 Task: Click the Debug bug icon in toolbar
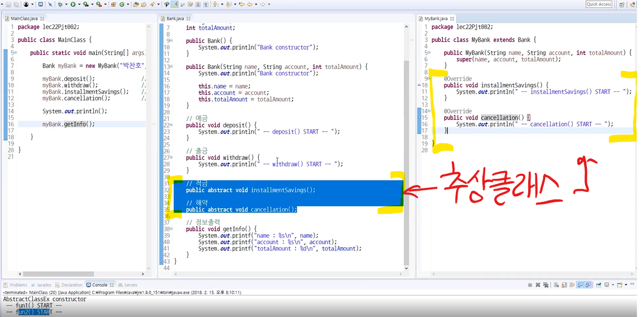point(60,5)
